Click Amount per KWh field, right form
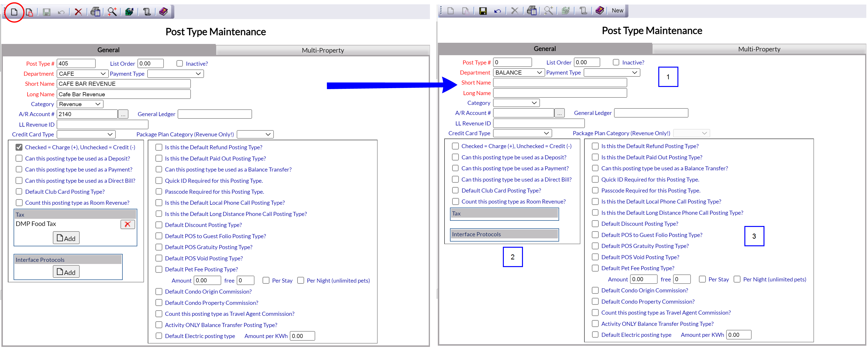This screenshot has height=349, width=868. [739, 335]
